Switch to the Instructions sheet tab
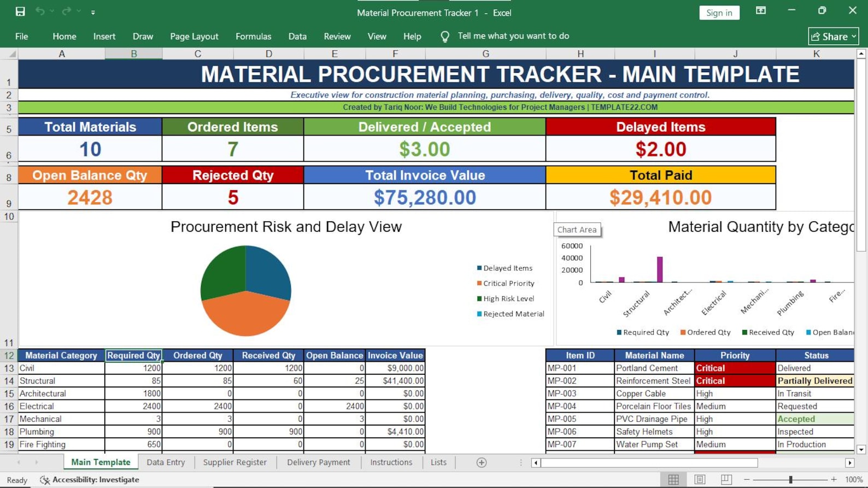This screenshot has height=488, width=868. coord(391,462)
